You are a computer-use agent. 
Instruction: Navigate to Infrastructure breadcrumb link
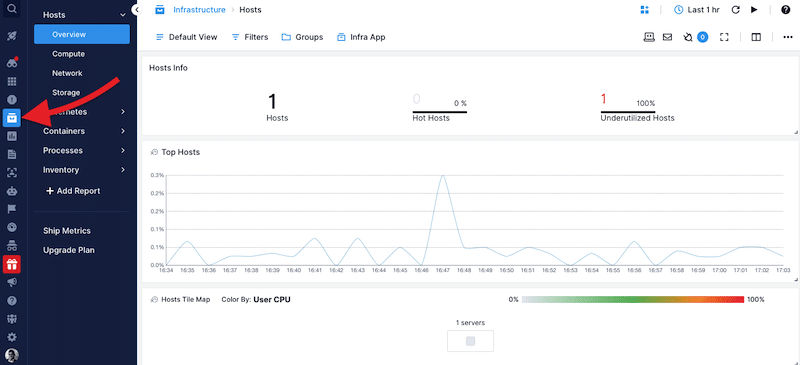click(x=199, y=10)
